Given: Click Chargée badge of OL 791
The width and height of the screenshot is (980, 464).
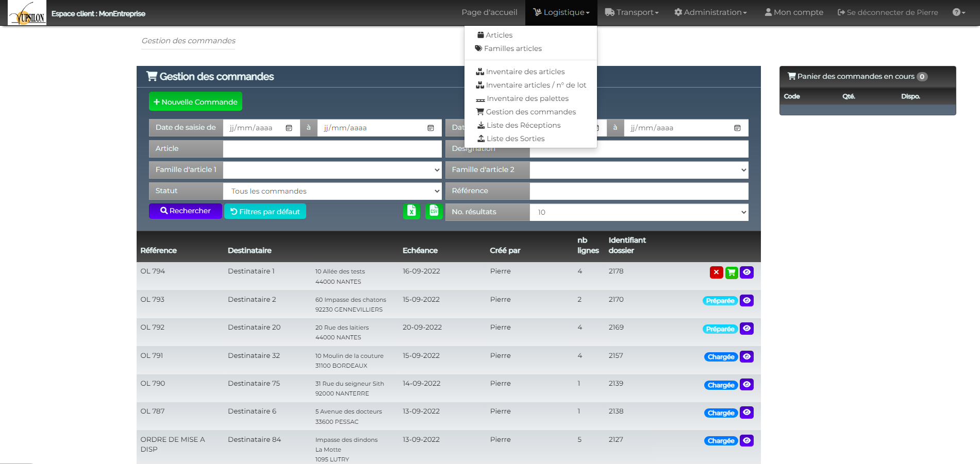Looking at the screenshot, I should [721, 357].
